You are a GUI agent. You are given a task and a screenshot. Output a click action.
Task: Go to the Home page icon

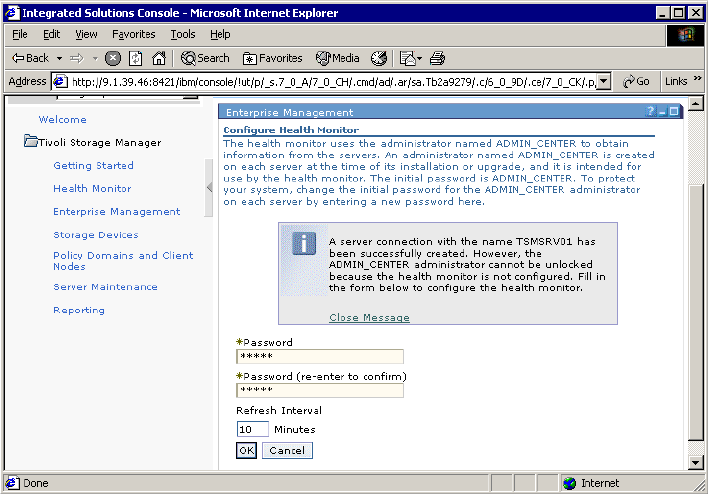click(159, 58)
